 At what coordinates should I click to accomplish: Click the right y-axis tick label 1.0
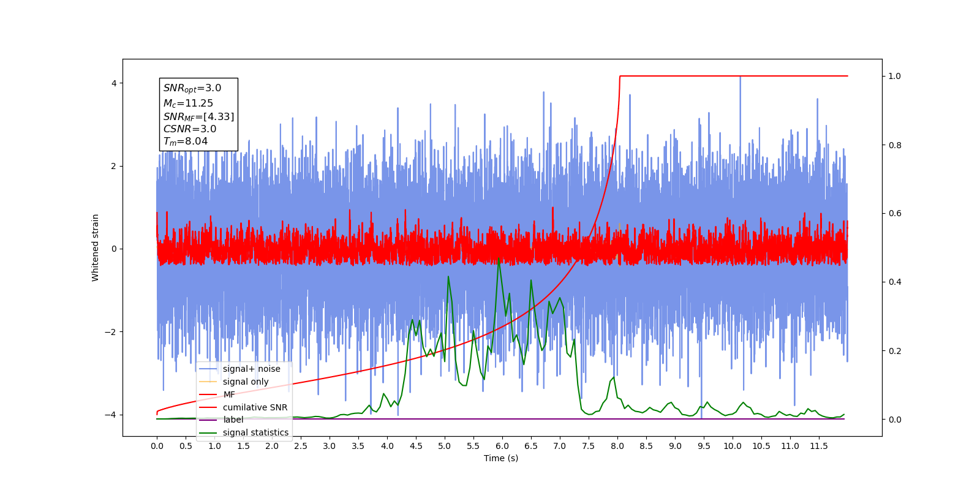(x=895, y=76)
